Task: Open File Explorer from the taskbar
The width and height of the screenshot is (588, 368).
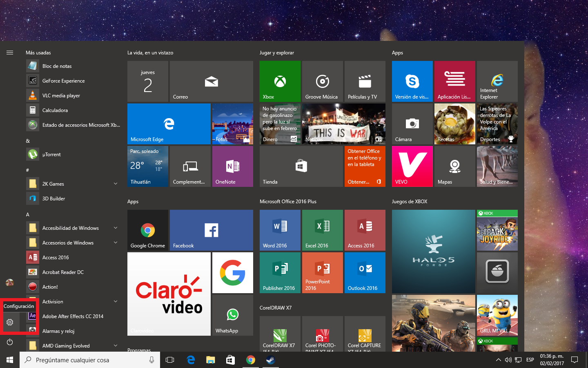Action: click(x=210, y=360)
